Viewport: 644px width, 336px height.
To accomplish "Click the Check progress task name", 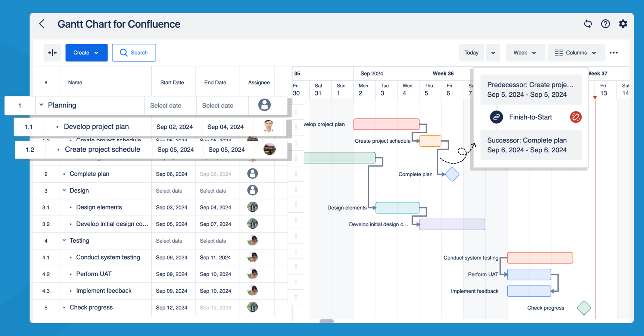I will [91, 307].
